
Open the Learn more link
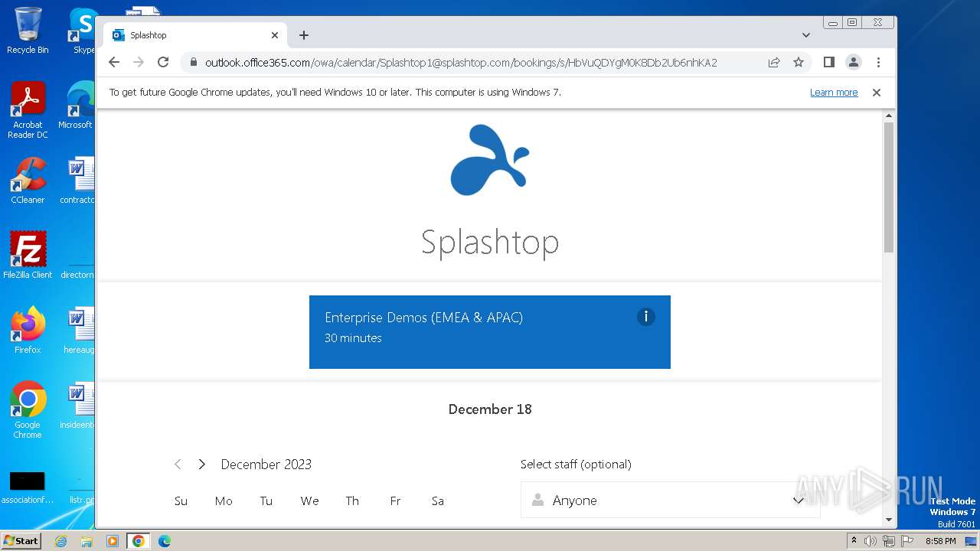pyautogui.click(x=834, y=93)
